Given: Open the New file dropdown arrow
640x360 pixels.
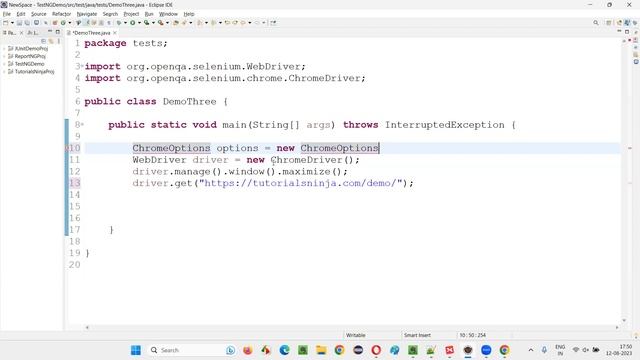Looking at the screenshot, I should [12, 23].
